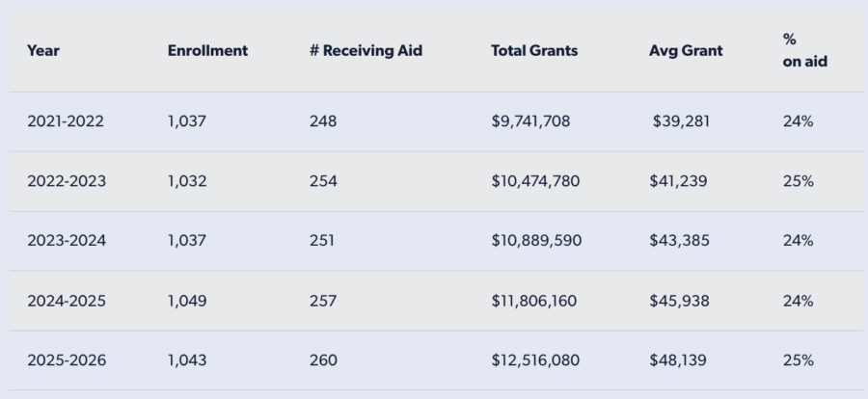Click the Total Grants column header

click(534, 51)
